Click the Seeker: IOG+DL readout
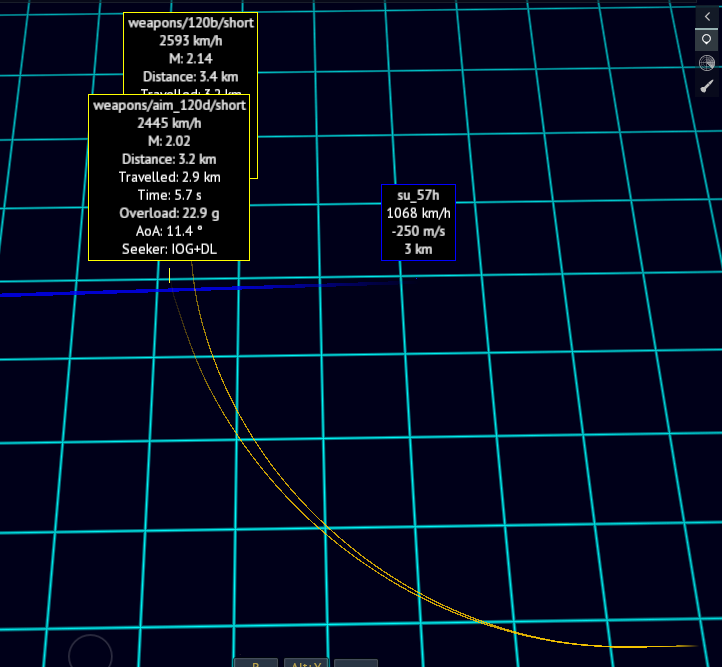722x667 pixels. click(169, 249)
